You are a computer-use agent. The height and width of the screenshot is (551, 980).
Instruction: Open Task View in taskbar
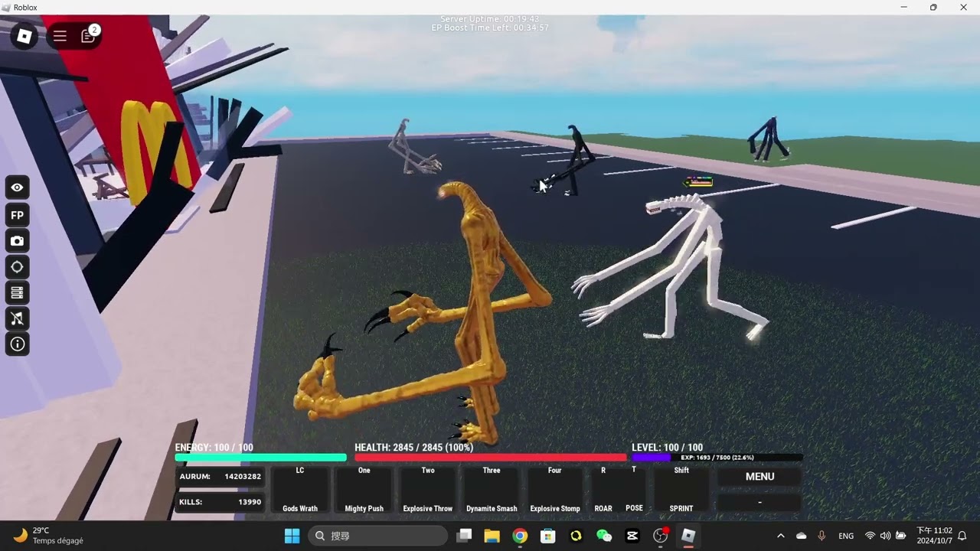pos(464,536)
